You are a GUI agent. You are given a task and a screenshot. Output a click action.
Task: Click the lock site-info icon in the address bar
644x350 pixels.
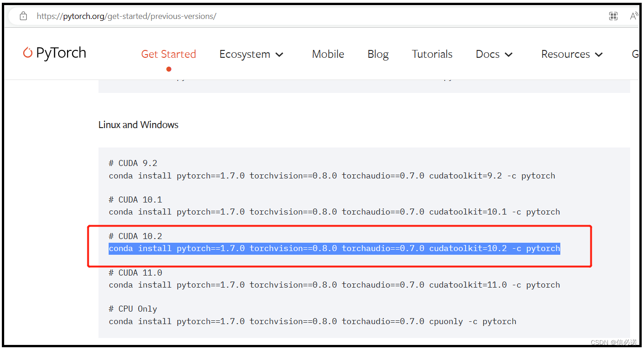[24, 16]
